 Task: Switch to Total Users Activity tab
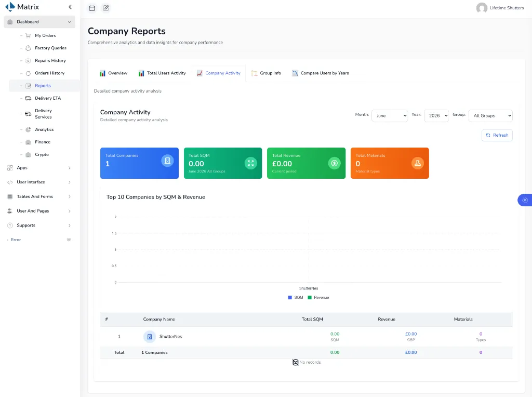162,73
